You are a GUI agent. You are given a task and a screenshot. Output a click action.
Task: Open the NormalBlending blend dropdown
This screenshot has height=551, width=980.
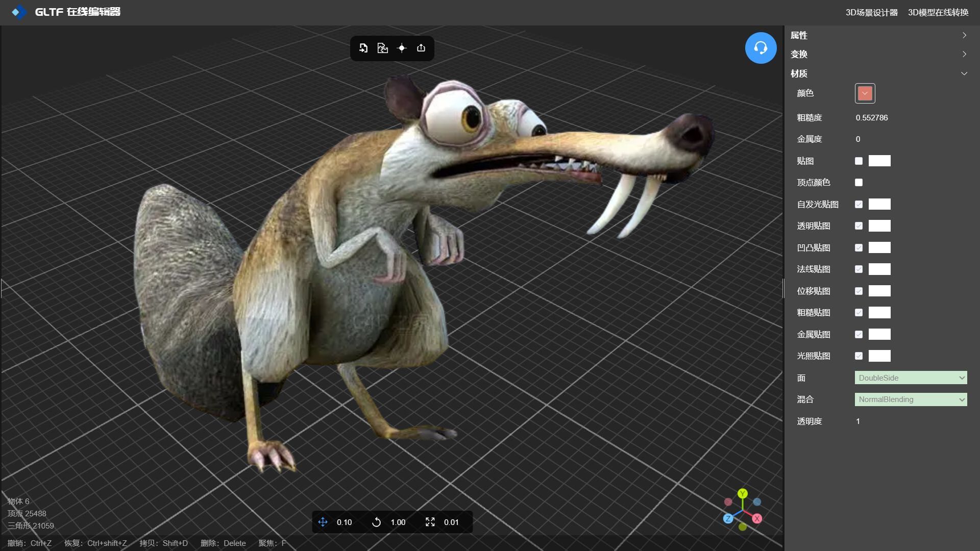[911, 399]
